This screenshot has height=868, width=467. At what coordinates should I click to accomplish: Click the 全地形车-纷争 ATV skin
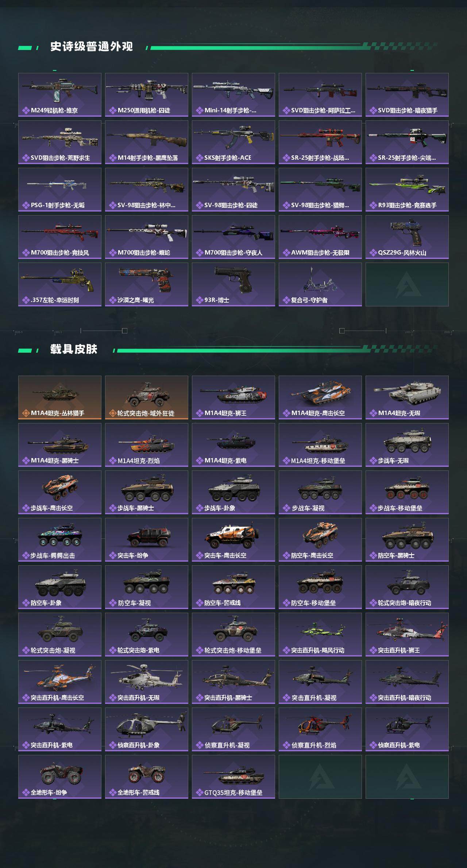click(60, 777)
